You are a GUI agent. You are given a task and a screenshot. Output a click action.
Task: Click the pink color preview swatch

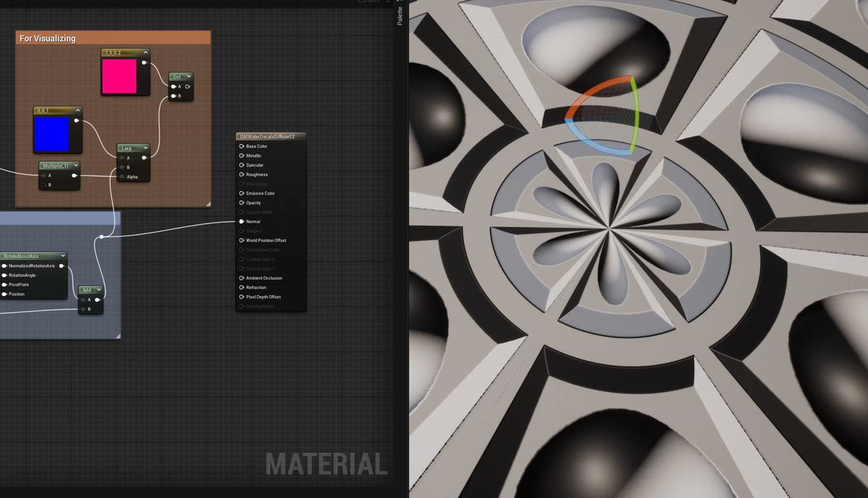[x=121, y=76]
